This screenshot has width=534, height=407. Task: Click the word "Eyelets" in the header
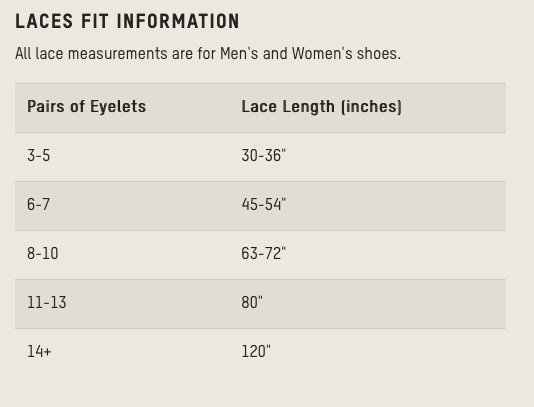118,107
